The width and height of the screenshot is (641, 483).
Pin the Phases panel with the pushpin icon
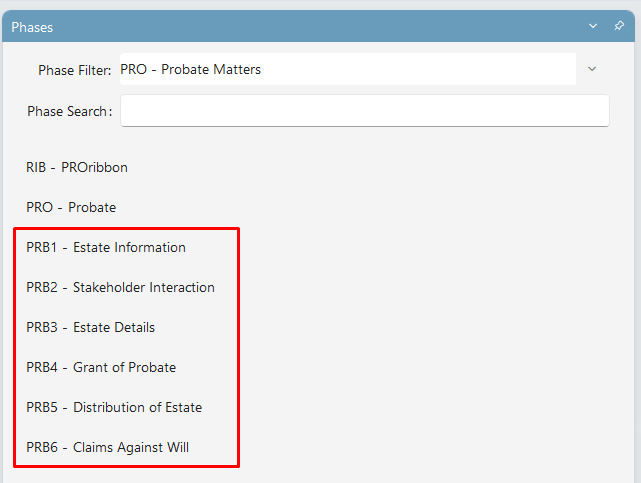click(x=619, y=26)
